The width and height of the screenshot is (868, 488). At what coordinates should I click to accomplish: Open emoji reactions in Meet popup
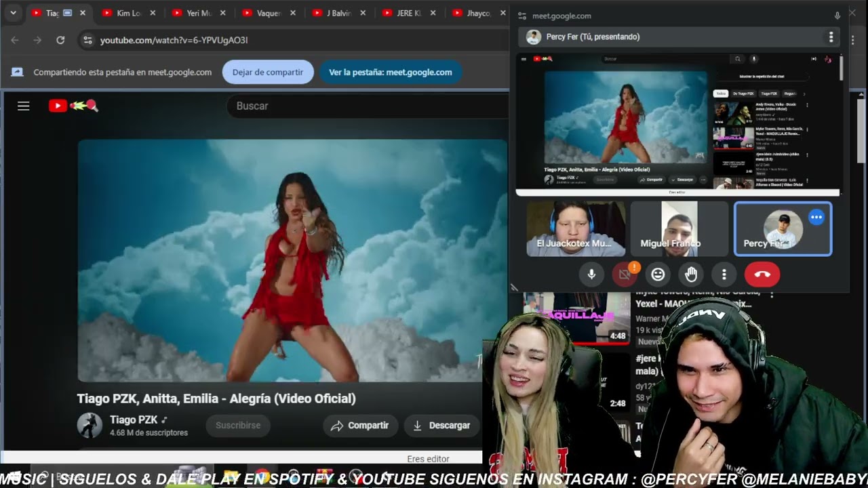click(x=658, y=274)
